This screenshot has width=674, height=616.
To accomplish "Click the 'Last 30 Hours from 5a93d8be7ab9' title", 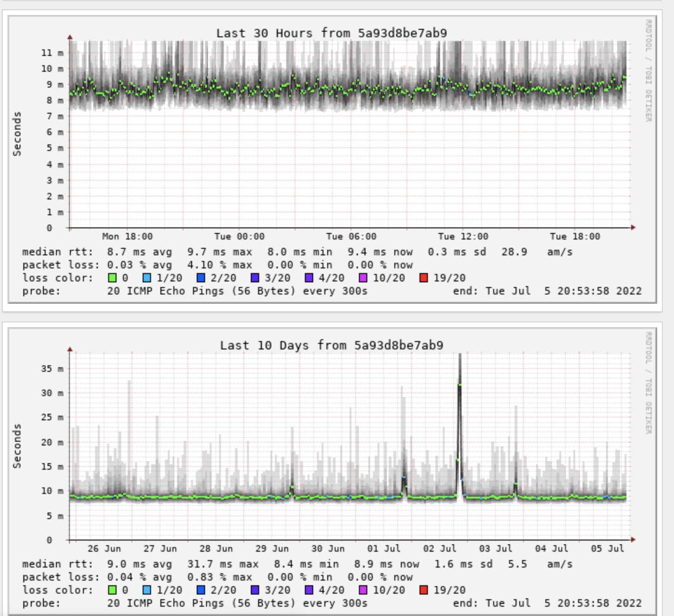I will pos(331,33).
